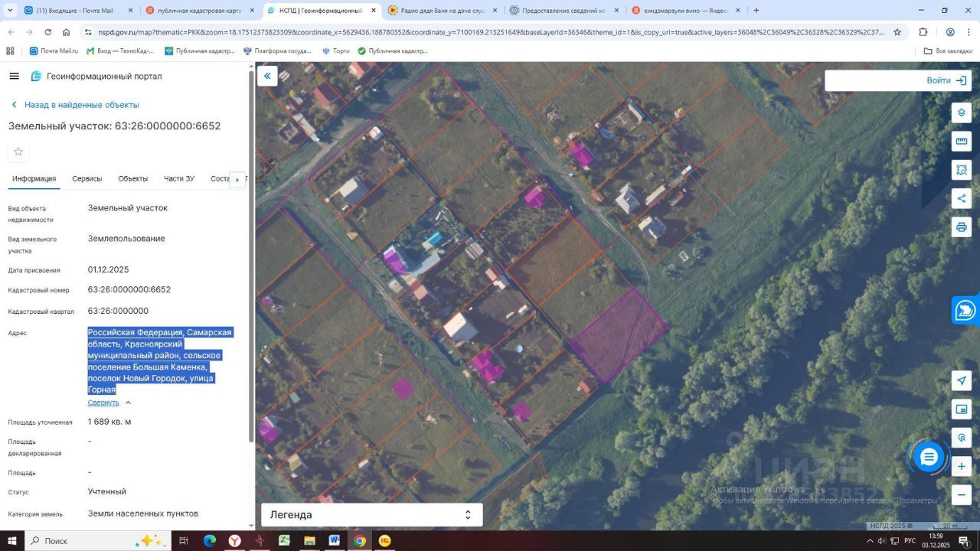Click the Войти login button
Image resolution: width=980 pixels, height=551 pixels.
coord(949,80)
